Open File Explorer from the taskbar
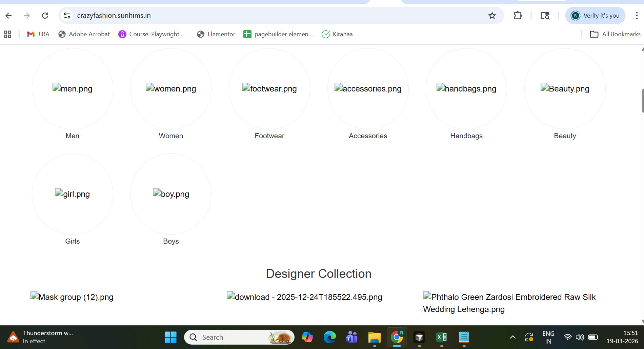 click(x=375, y=337)
